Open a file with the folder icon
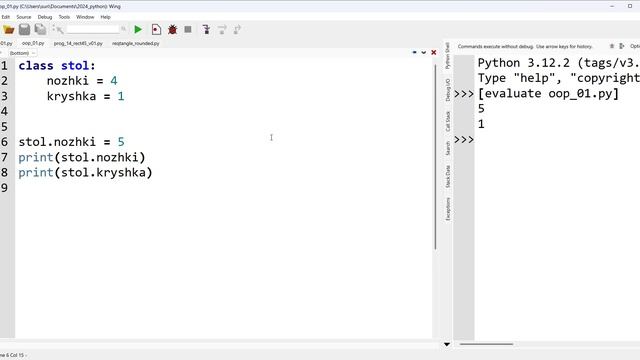Viewport: 640px width, 360px height. 9,29
